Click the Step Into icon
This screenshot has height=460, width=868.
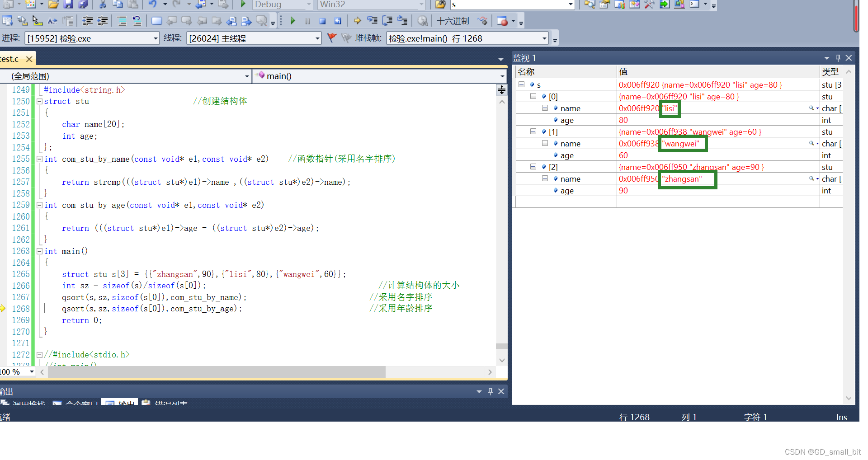tap(372, 21)
